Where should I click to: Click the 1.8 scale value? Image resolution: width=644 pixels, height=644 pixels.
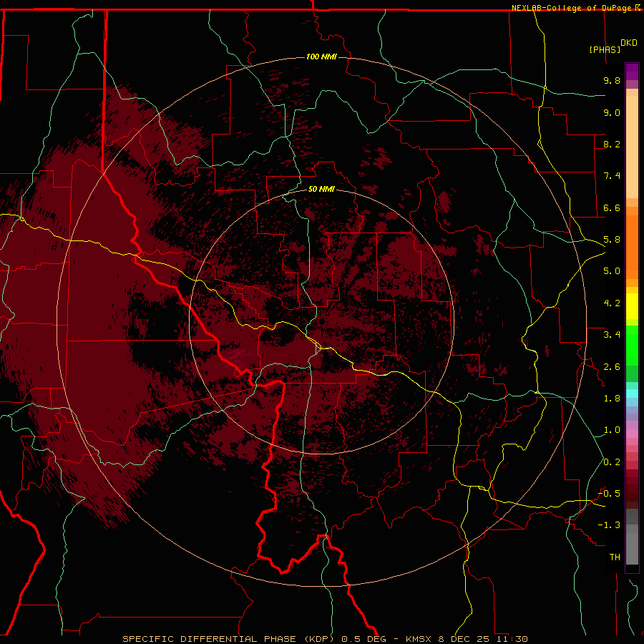pyautogui.click(x=612, y=399)
